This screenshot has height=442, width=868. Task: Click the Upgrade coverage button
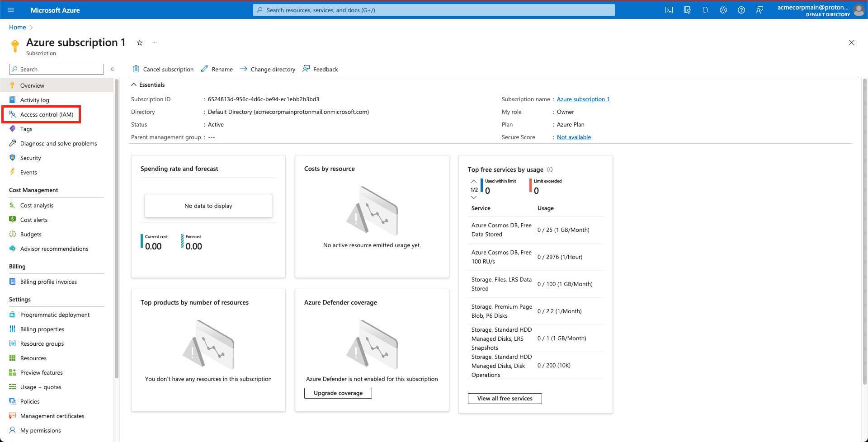coord(338,393)
